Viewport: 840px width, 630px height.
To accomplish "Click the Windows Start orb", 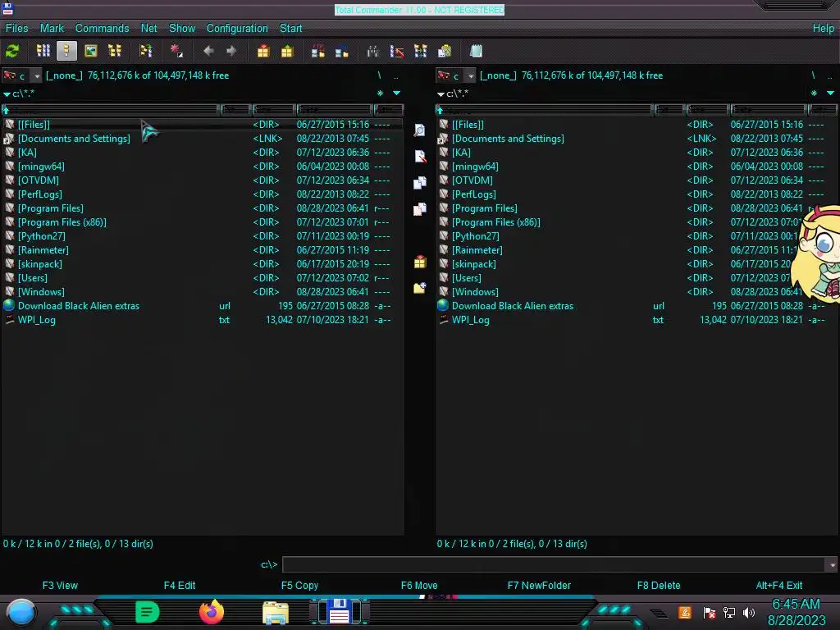I will coord(21,612).
